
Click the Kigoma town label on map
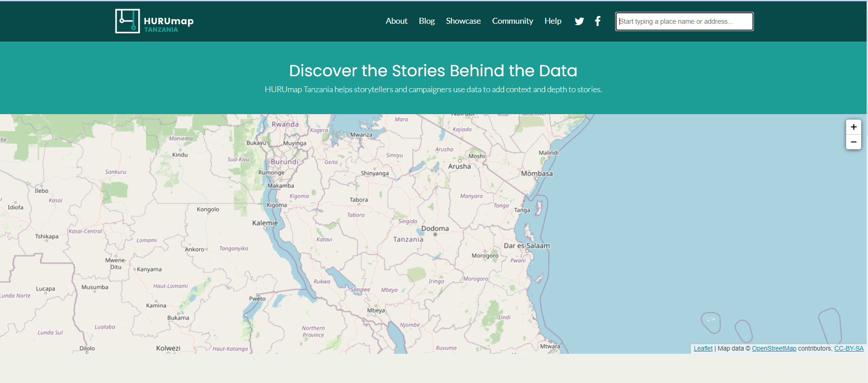(x=277, y=205)
